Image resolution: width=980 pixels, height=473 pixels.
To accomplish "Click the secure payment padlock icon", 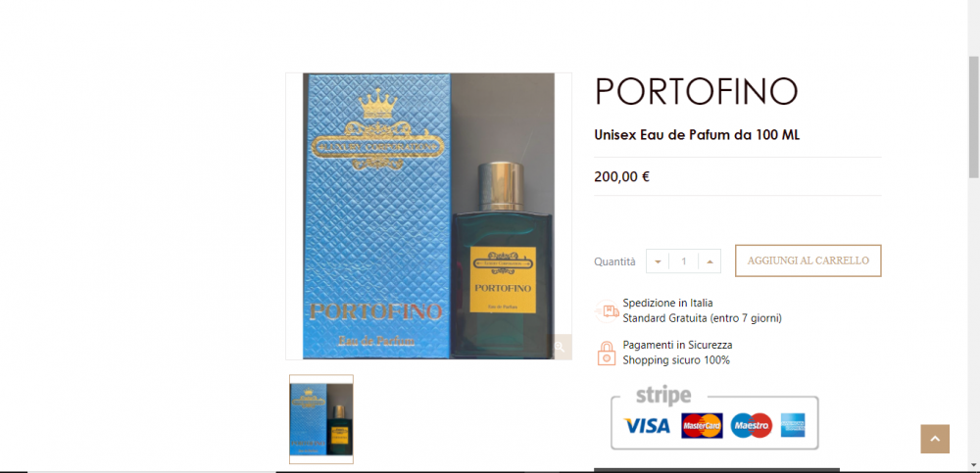I will pos(607,353).
